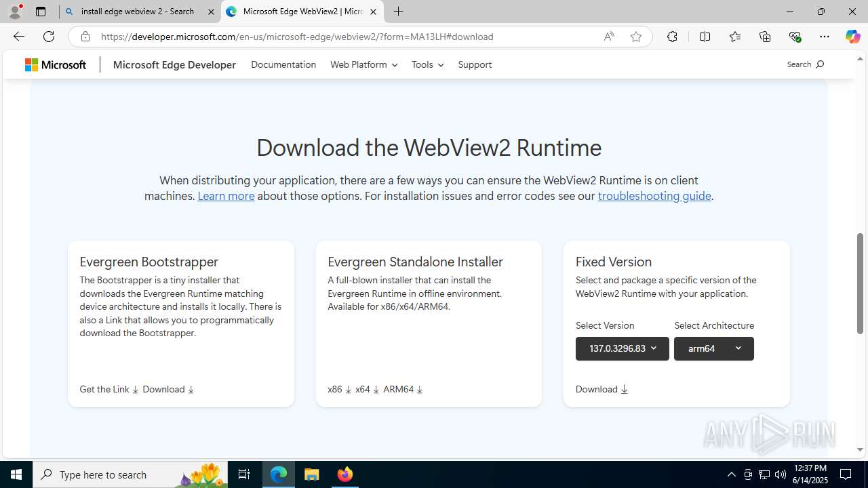Click Get the Link for Bootstrapper
The height and width of the screenshot is (488, 868).
pyautogui.click(x=109, y=389)
